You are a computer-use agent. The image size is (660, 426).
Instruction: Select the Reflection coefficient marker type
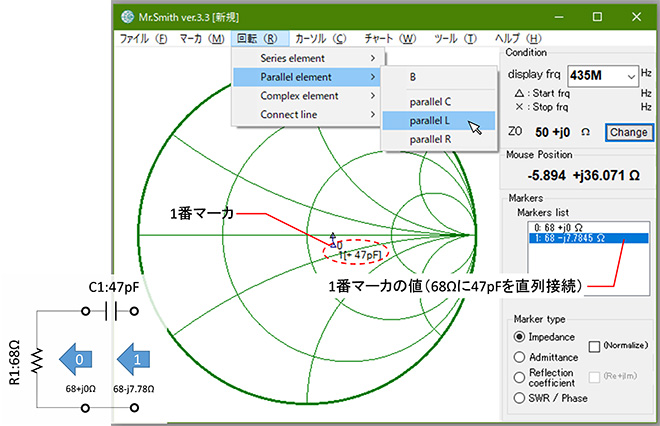tap(519, 378)
